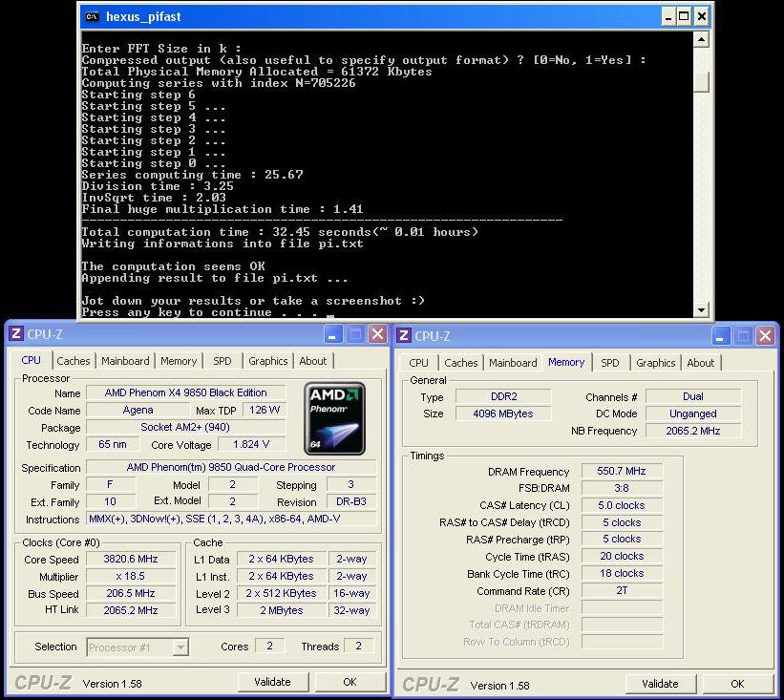Click the Instructions field value
784x700 pixels.
click(x=231, y=519)
